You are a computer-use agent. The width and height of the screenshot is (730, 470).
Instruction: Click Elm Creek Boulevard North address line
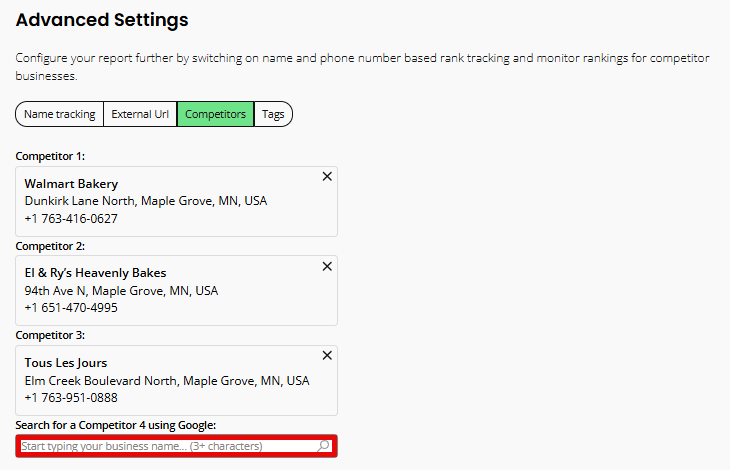pos(167,381)
